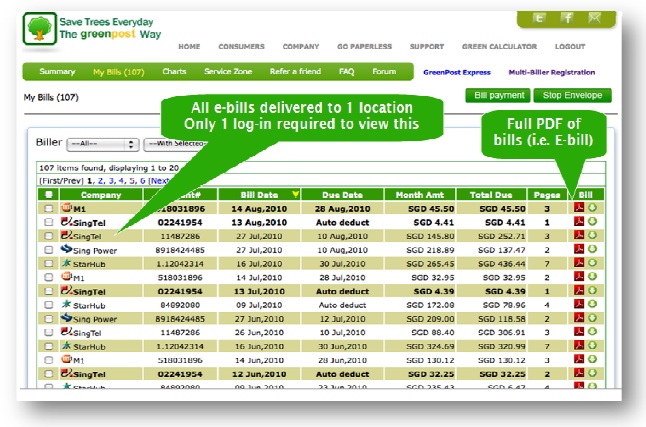This screenshot has width=646, height=427.
Task: Go to page 2 of bills
Action: point(100,181)
